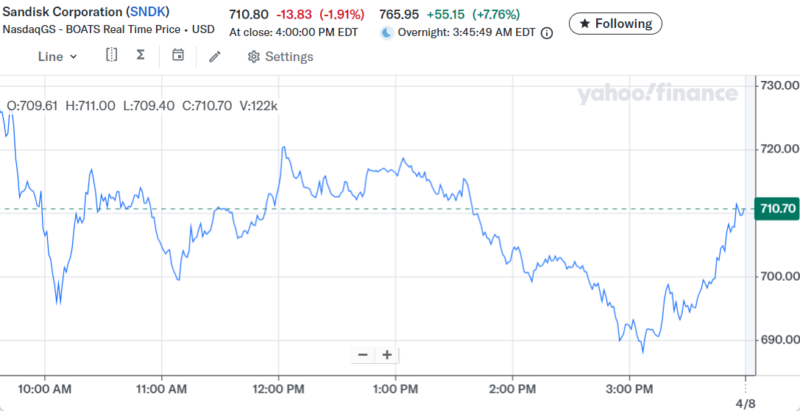Viewport: 800px width, 411px height.
Task: Click the 720.00 price axis label
Action: 779,149
